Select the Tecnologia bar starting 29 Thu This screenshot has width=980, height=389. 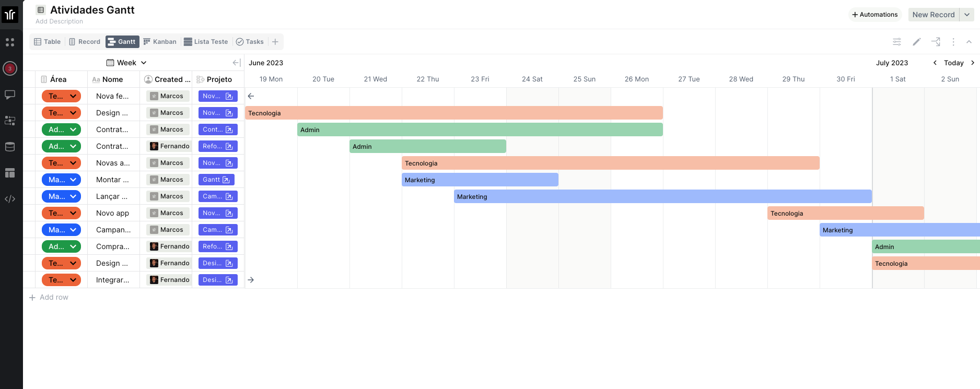[x=846, y=213]
